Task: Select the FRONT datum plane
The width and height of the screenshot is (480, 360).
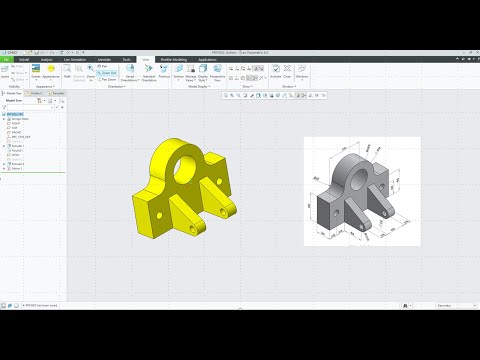Action: (x=14, y=132)
